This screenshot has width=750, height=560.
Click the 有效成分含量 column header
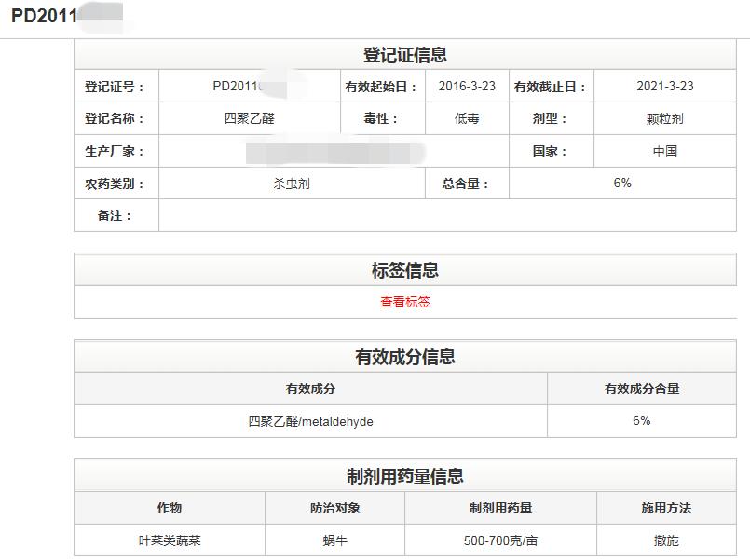click(x=643, y=389)
